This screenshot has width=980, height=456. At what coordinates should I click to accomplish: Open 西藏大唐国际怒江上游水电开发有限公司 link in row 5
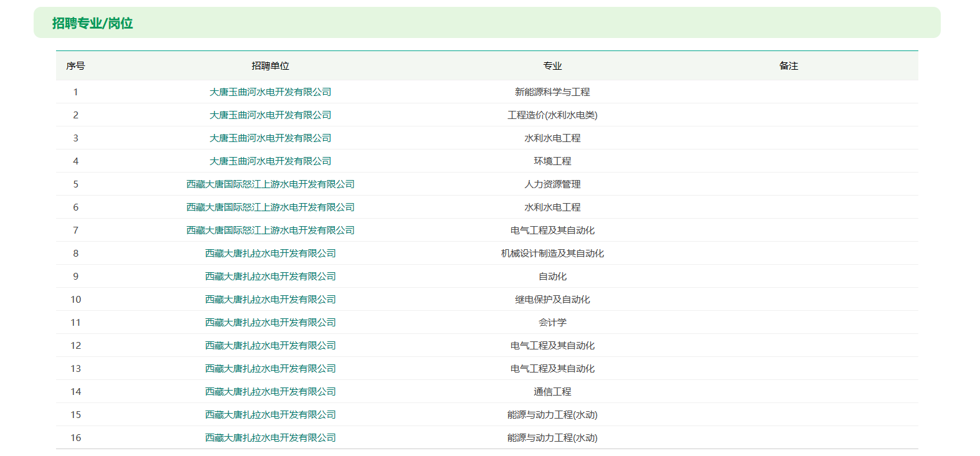click(x=270, y=184)
